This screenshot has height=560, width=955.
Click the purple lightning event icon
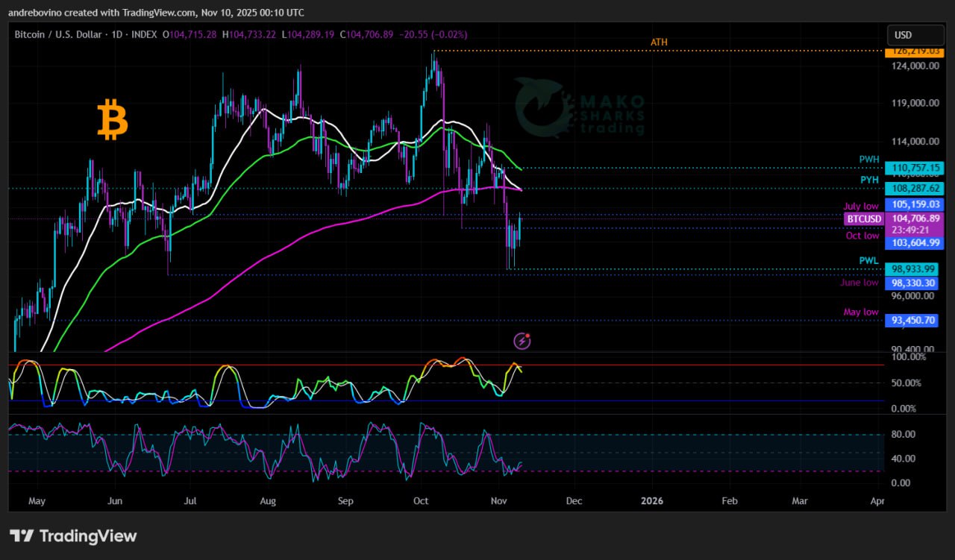[522, 341]
